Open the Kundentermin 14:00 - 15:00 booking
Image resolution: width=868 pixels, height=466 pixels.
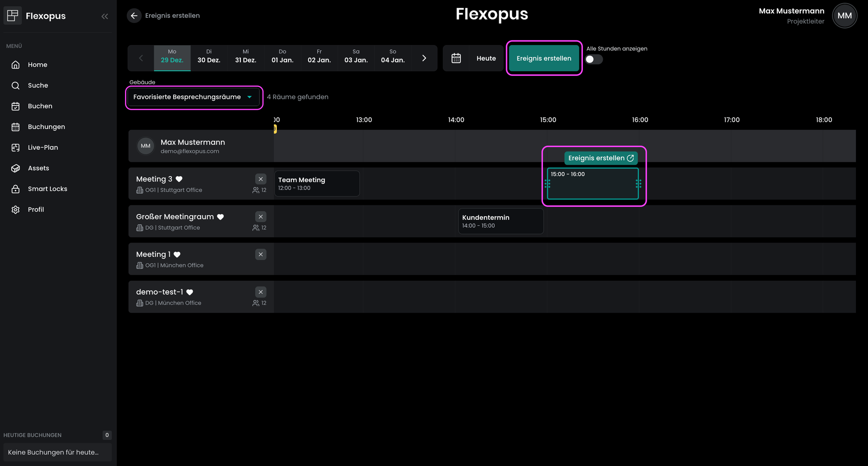(500, 221)
